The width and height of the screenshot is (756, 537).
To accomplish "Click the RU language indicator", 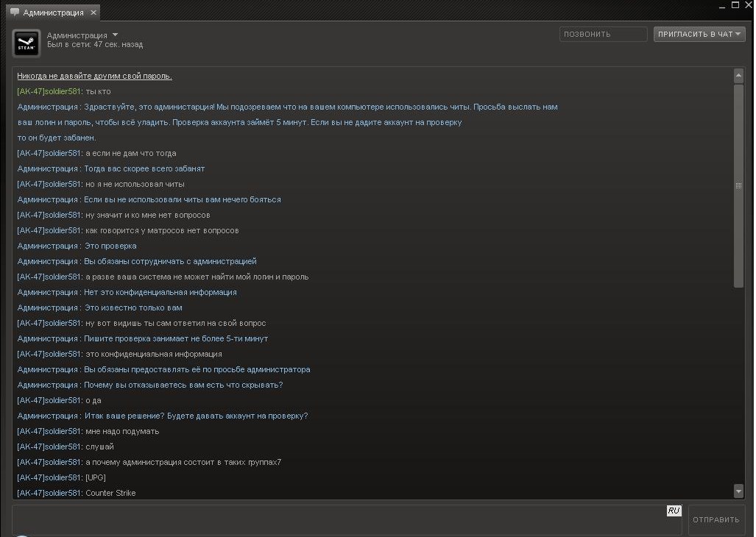I will pos(674,511).
